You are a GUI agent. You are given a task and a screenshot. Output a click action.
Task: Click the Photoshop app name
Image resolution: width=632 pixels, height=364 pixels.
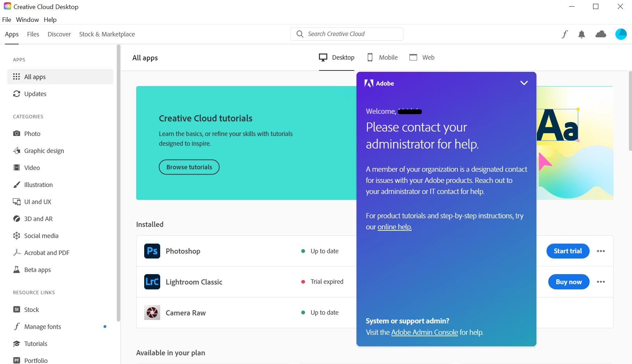point(183,251)
